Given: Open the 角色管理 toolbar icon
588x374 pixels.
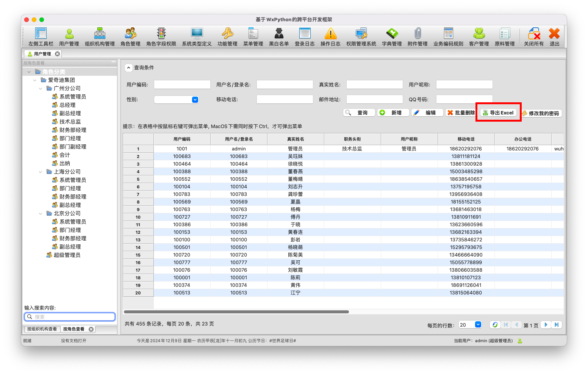Looking at the screenshot, I should (130, 36).
